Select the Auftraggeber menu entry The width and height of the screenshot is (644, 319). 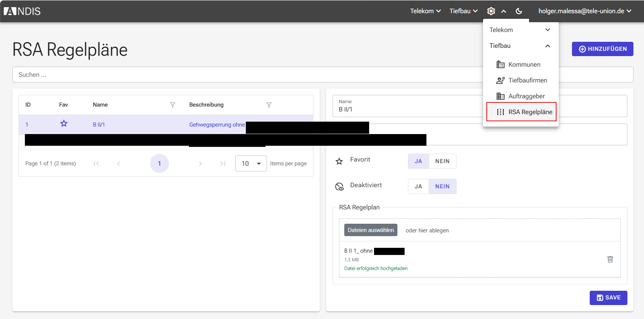click(x=521, y=96)
